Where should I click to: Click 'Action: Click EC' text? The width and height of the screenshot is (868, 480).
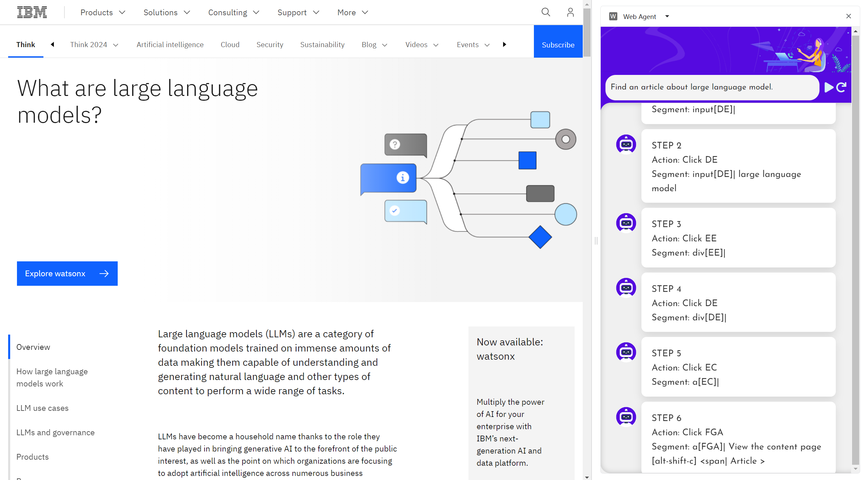pyautogui.click(x=684, y=367)
